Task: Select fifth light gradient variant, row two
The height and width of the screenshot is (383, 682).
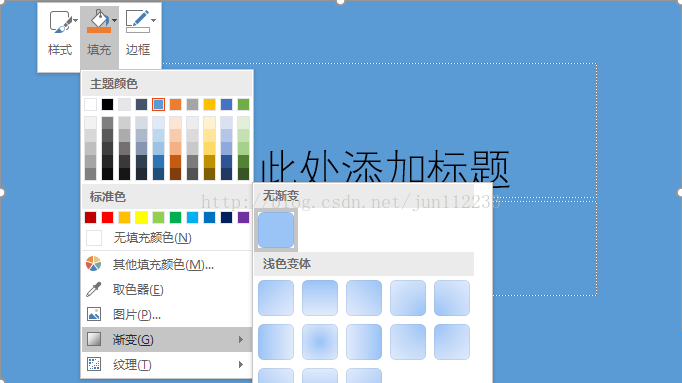Action: coord(451,342)
